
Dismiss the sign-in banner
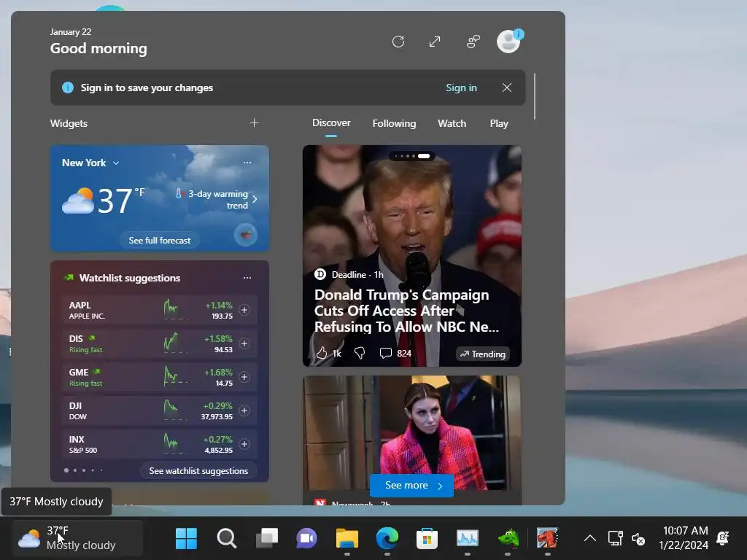click(x=507, y=87)
